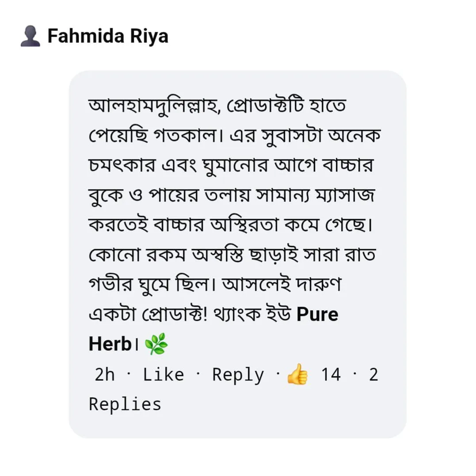Click the word অস্থিরতা in the comment
Viewport: 476px width, 476px height.
244,225
